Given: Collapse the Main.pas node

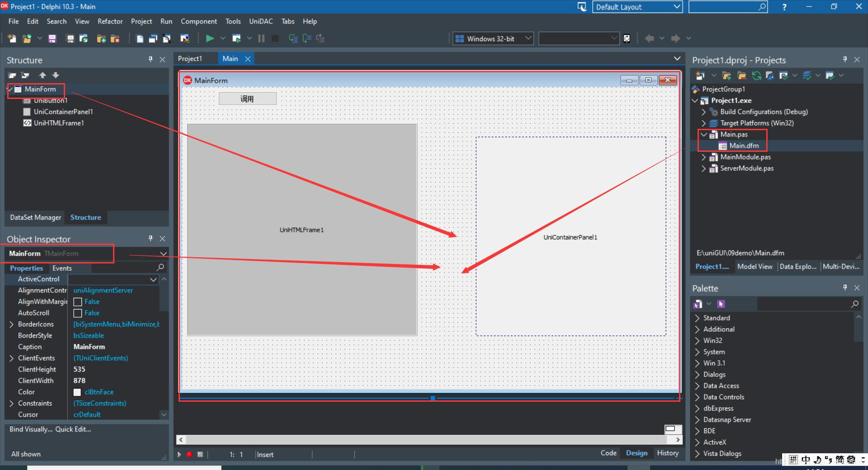Looking at the screenshot, I should tap(703, 134).
